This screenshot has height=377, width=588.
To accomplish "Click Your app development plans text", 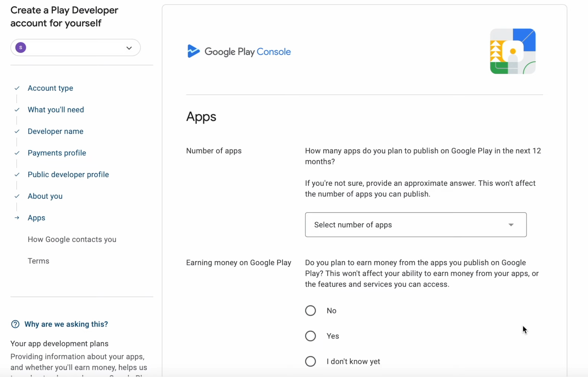I will [x=59, y=344].
